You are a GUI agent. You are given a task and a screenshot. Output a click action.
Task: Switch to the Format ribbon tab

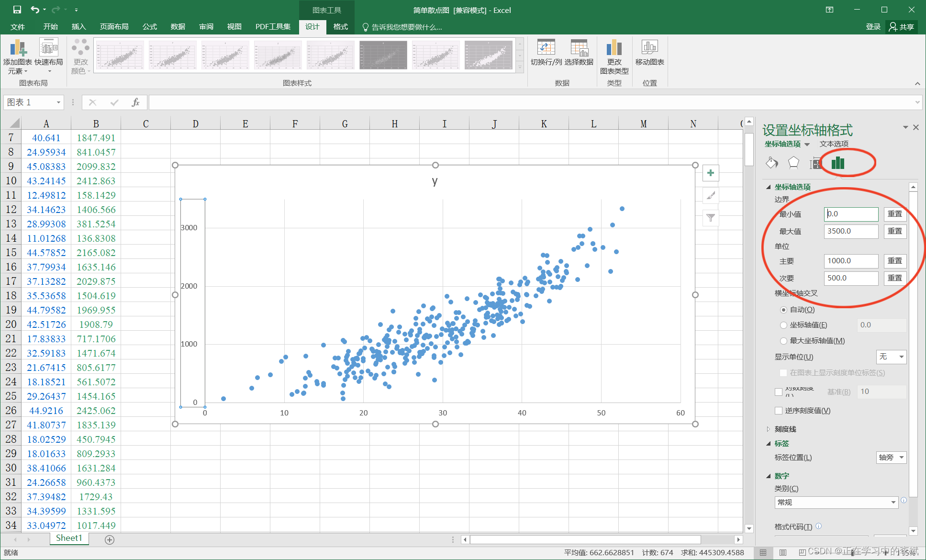[340, 27]
